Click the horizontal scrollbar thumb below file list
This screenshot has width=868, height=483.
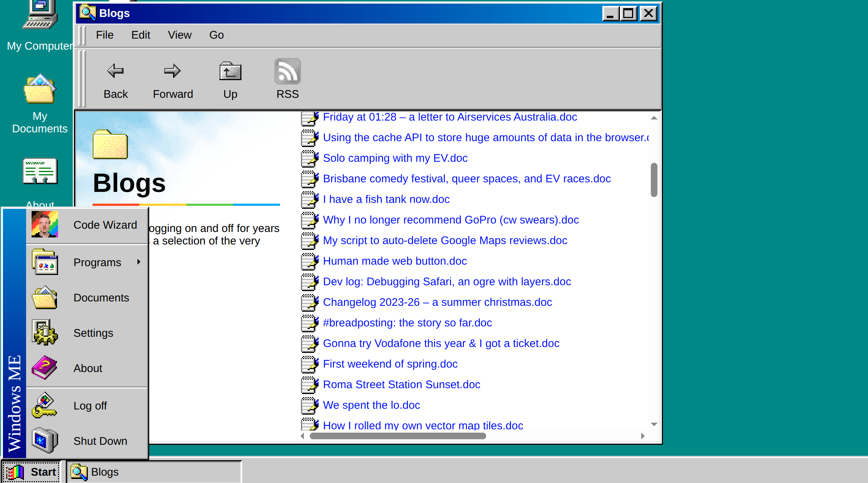[398, 436]
